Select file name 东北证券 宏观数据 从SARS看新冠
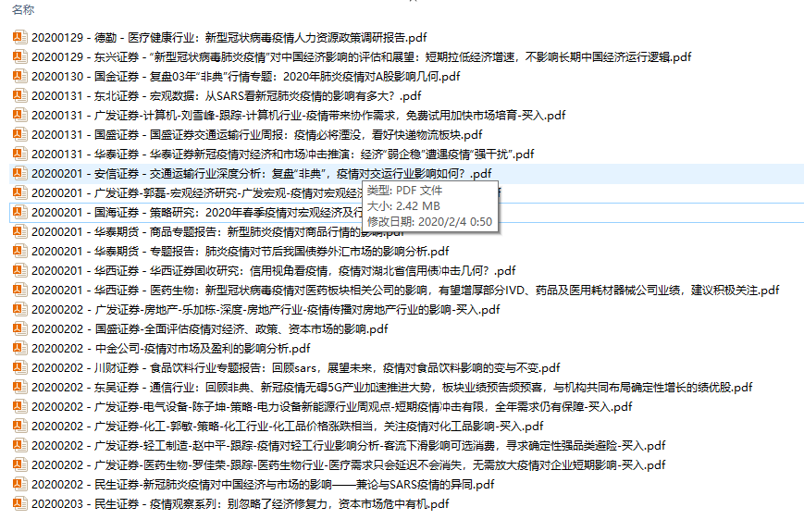Image resolution: width=804 pixels, height=532 pixels. (226, 96)
